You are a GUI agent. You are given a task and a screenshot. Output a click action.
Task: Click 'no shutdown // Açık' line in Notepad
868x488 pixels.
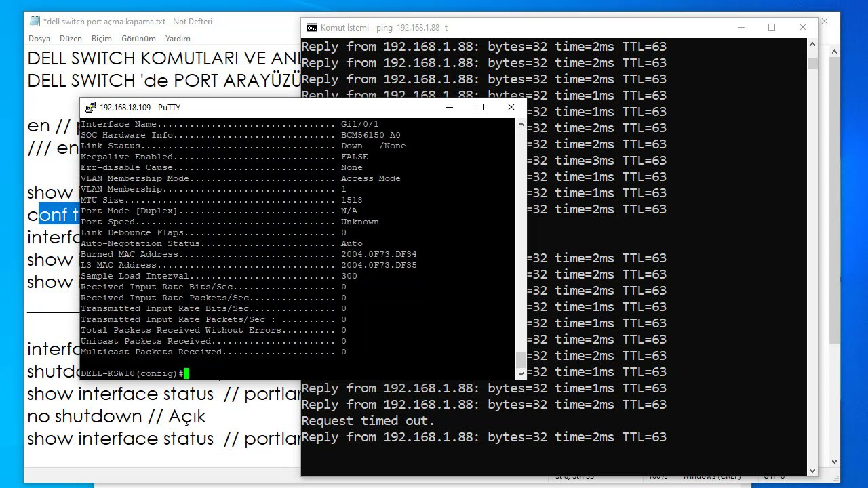tap(117, 416)
